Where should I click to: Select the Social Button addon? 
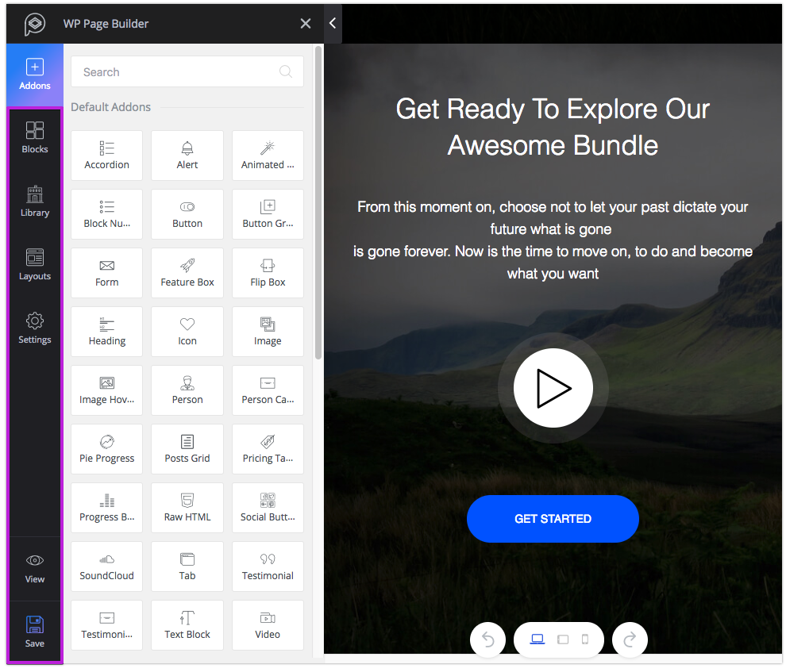[x=268, y=507]
